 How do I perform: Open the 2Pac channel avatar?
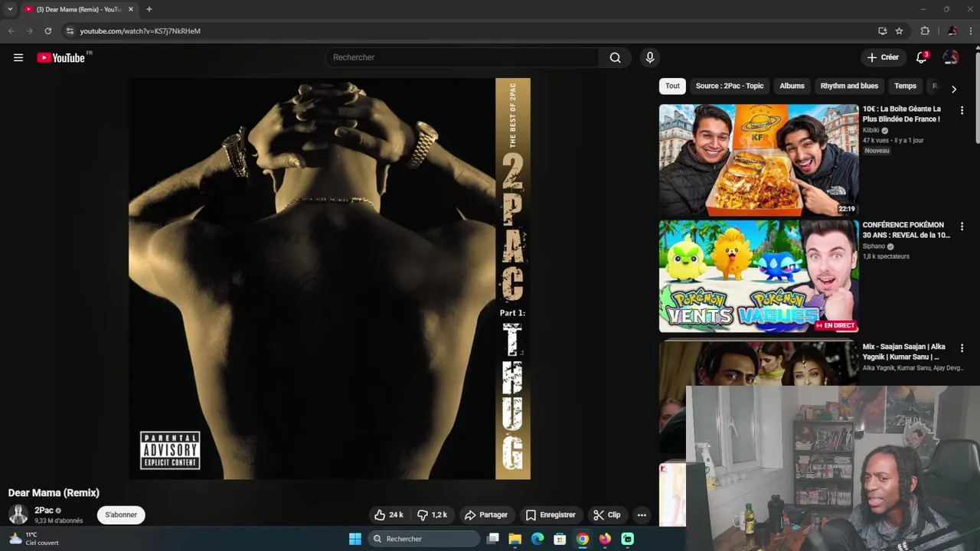pos(18,514)
